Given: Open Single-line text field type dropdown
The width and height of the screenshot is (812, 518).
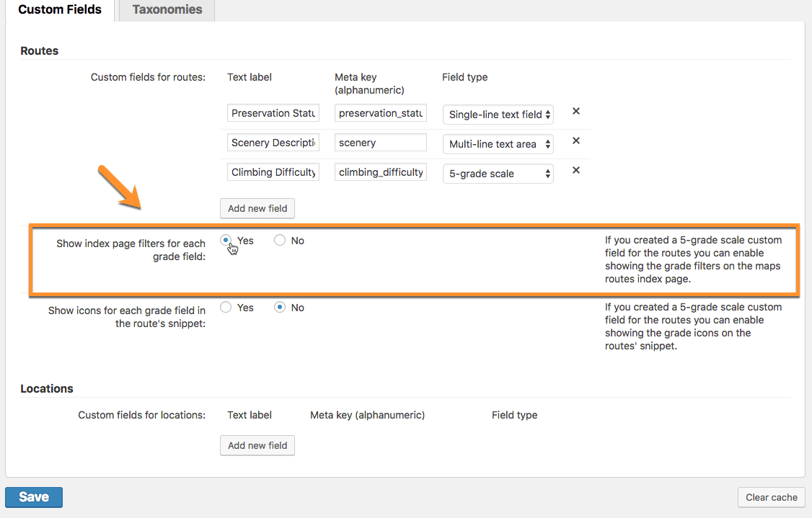Looking at the screenshot, I should [498, 114].
